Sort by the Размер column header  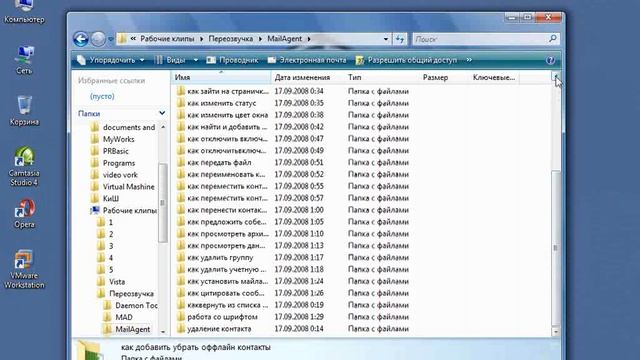[x=444, y=77]
